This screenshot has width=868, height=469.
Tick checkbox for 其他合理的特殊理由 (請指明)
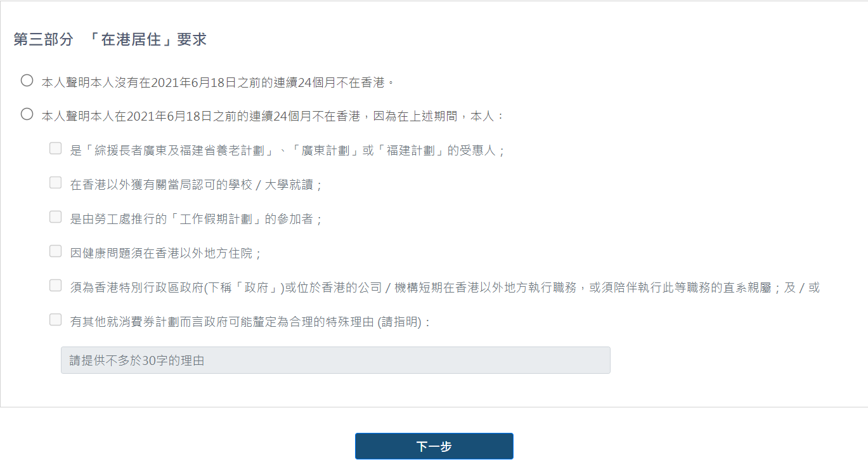click(56, 320)
